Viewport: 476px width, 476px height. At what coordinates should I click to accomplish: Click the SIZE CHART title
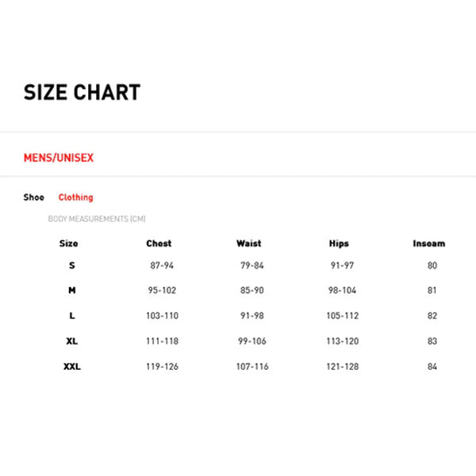click(82, 93)
